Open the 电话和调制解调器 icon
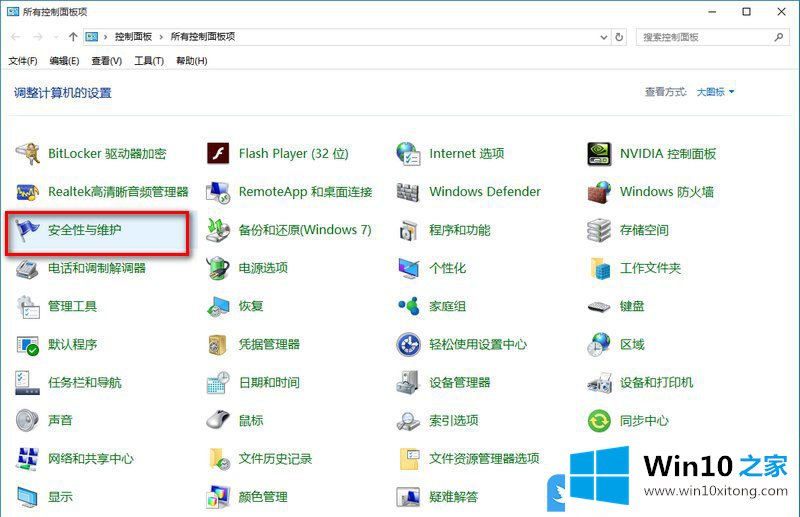 coord(27,268)
